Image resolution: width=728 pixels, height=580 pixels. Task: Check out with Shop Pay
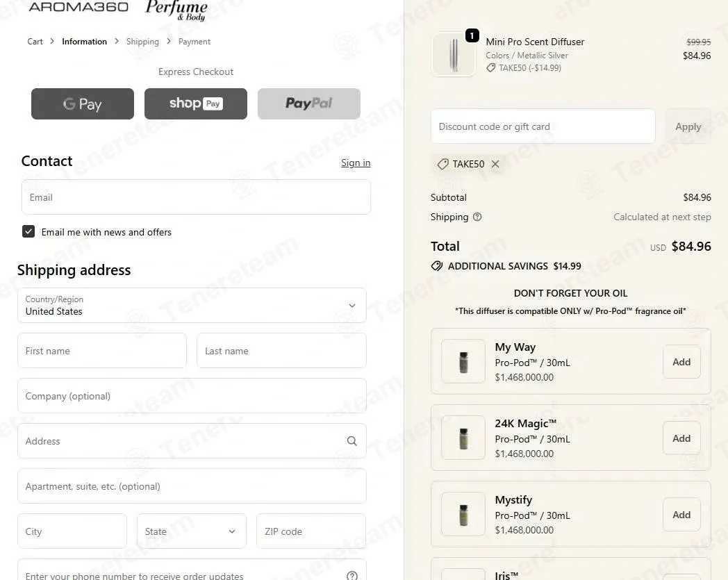pos(196,103)
